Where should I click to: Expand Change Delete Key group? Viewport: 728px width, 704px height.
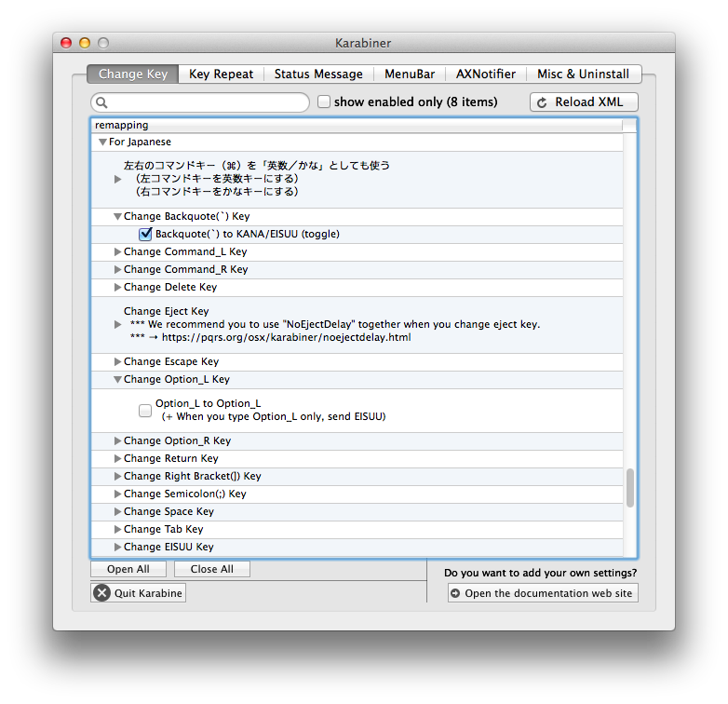tap(118, 287)
